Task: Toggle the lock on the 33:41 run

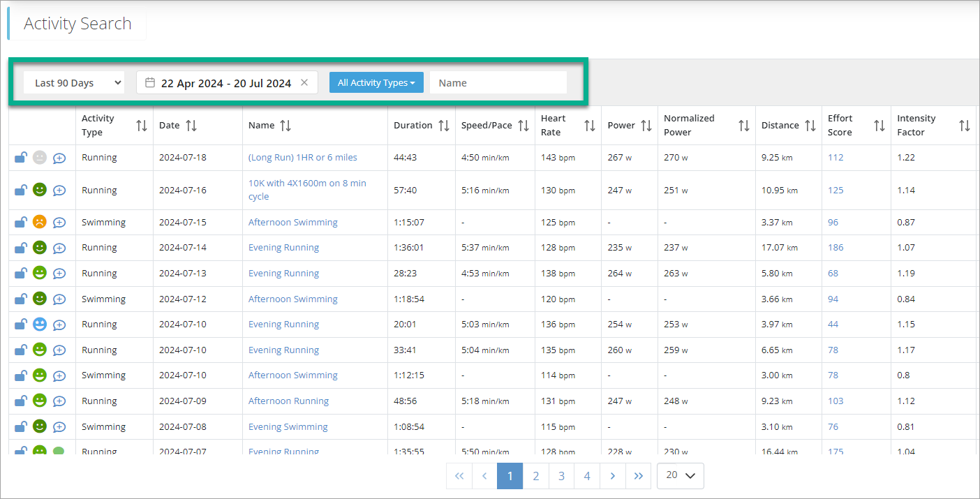Action: (21, 350)
